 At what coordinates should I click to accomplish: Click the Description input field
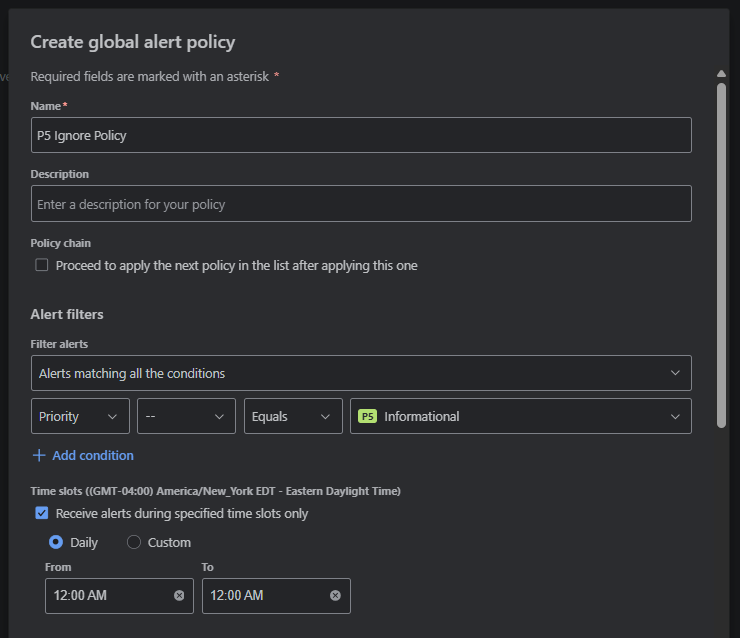click(x=361, y=203)
